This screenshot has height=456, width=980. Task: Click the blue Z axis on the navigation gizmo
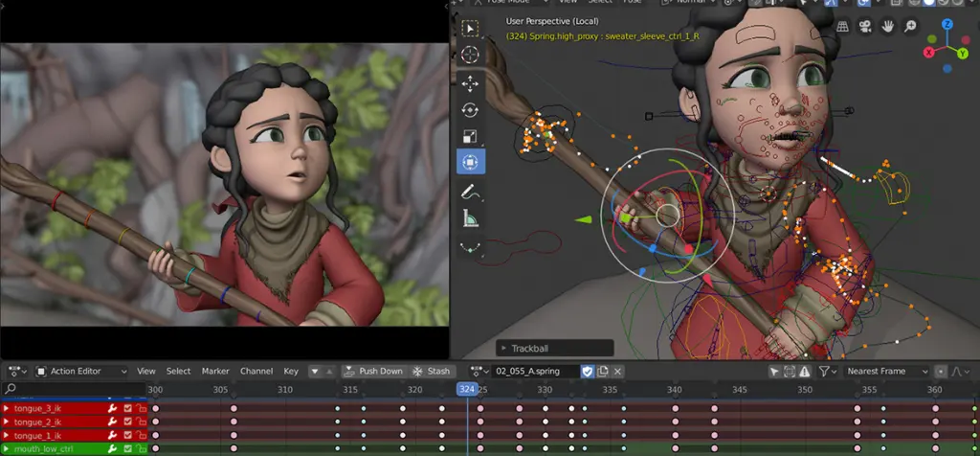pos(948,25)
